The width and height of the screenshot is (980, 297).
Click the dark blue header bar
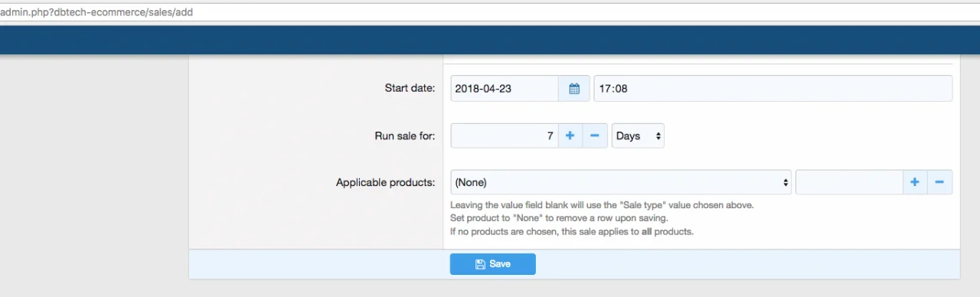click(490, 40)
